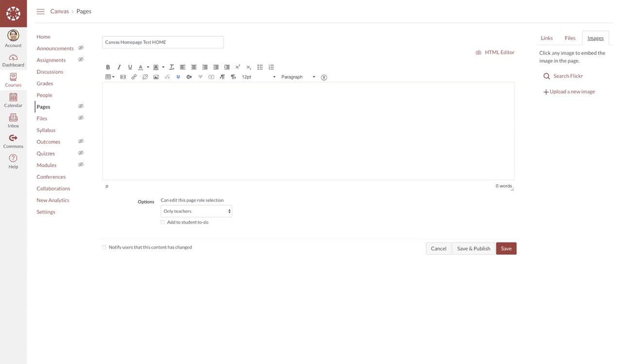Screen dimensions: 621x364
Task: Toggle bold formatting in the editor toolbar
Action: (x=108, y=67)
